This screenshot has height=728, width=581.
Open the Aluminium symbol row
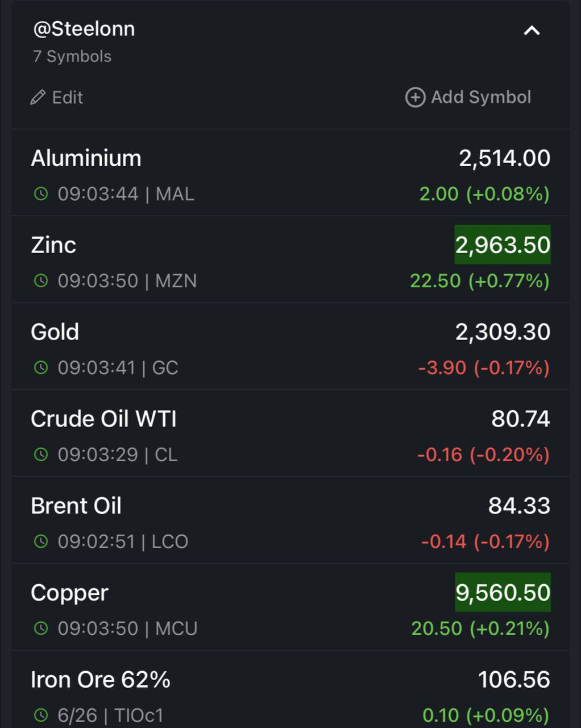[x=290, y=173]
